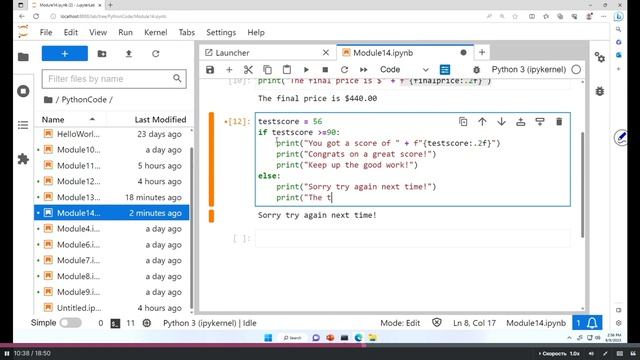Select the Module13 notebook file
Image resolution: width=640 pixels, height=360 pixels.
pyautogui.click(x=111, y=197)
